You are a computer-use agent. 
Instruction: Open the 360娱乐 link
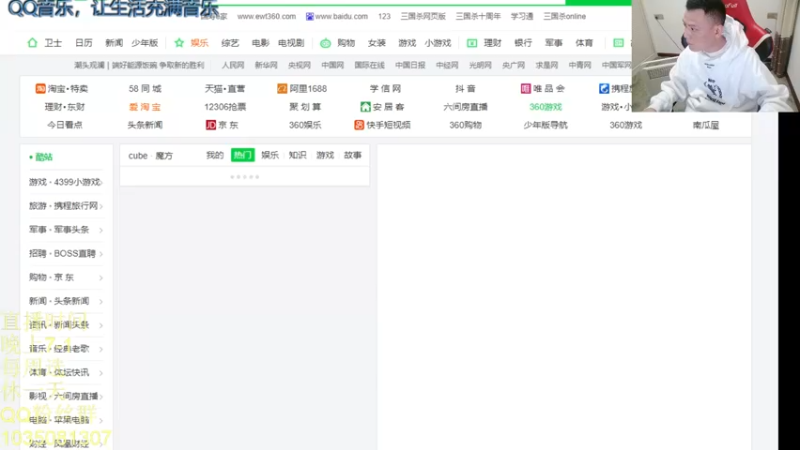305,125
